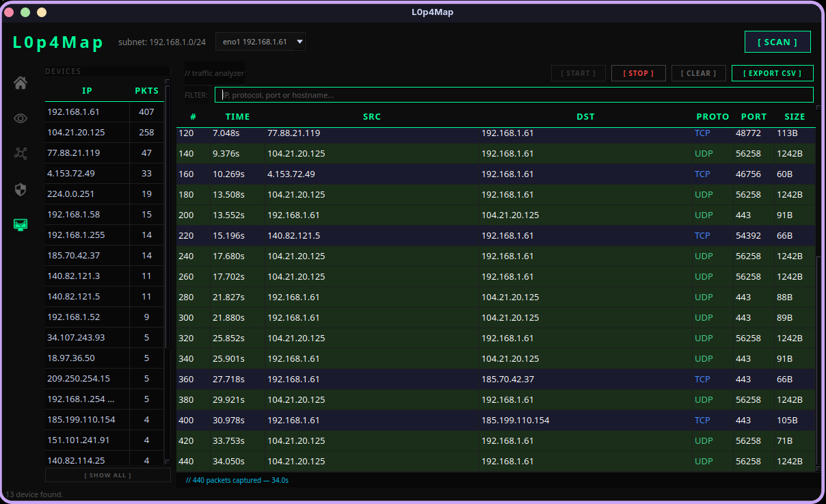Select device 77.88.21.119 in the devices list

[105, 152]
